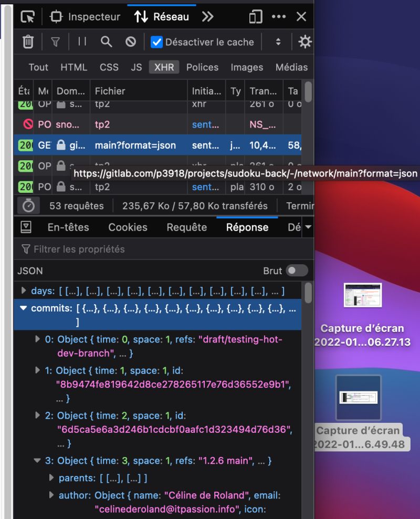This screenshot has height=519, width=420.
Task: Expand the days array node
Action: click(x=23, y=290)
